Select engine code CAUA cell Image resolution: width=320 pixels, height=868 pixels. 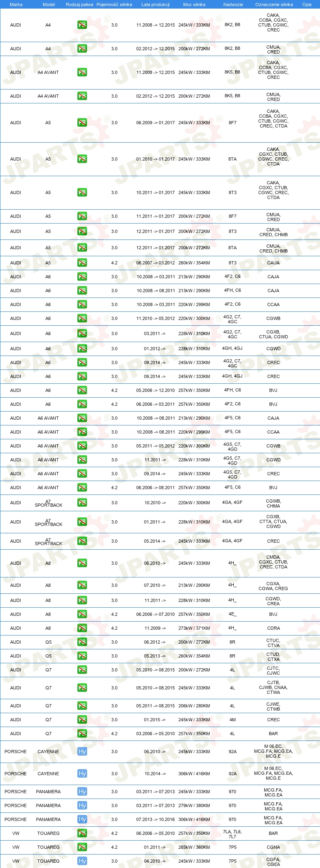click(x=273, y=263)
